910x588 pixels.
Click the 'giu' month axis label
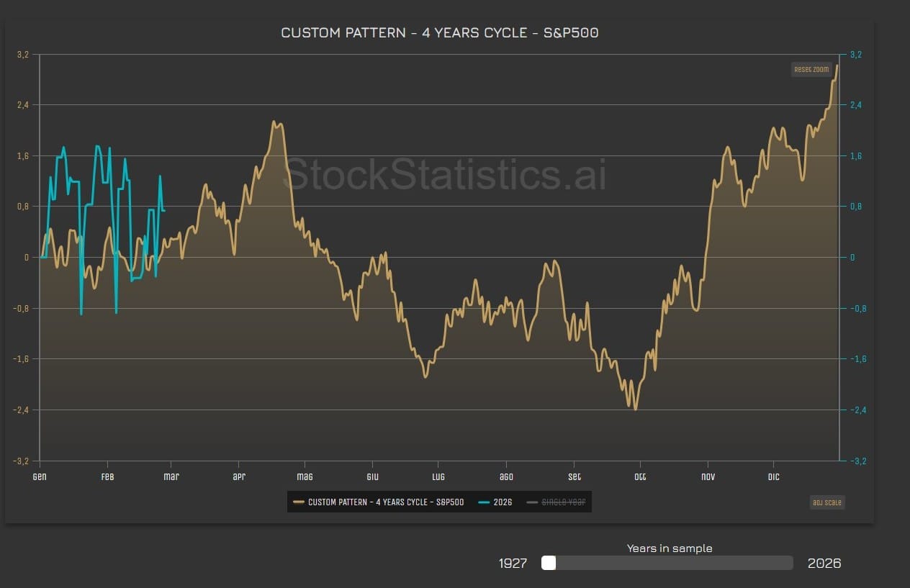[x=372, y=476]
